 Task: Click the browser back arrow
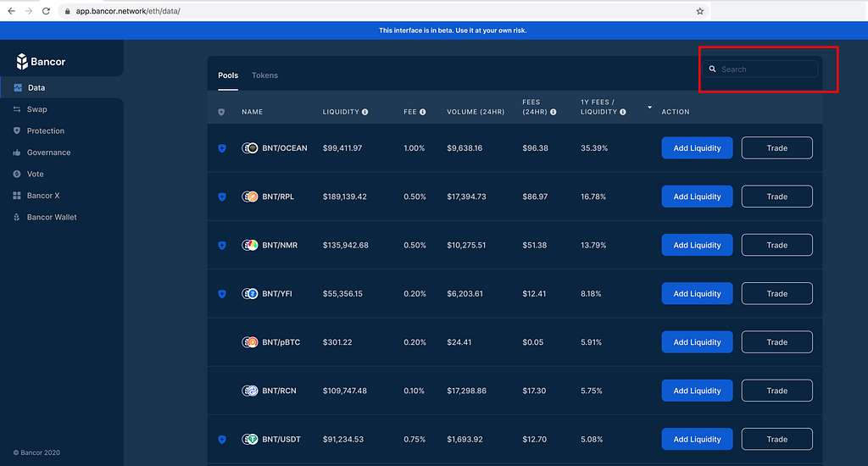coord(11,11)
